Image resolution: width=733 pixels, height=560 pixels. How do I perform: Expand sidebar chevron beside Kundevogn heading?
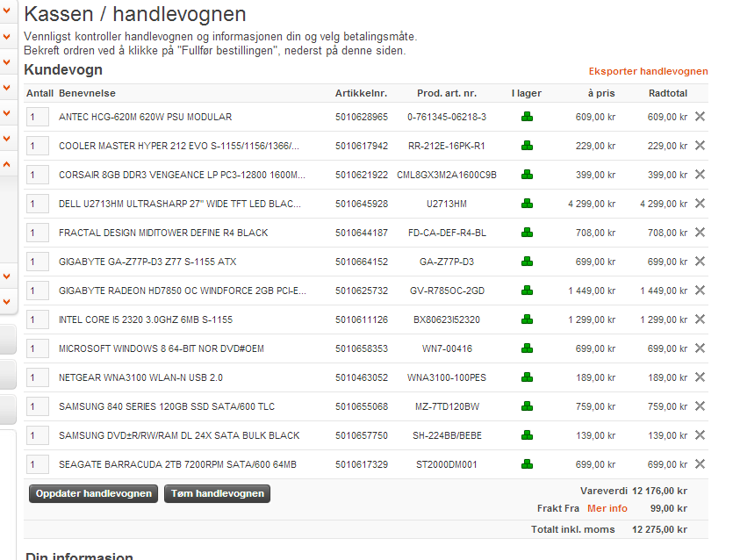[6, 62]
